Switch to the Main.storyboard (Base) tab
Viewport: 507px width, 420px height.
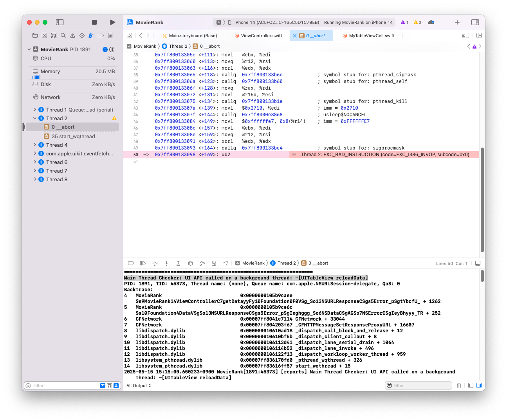(x=190, y=36)
